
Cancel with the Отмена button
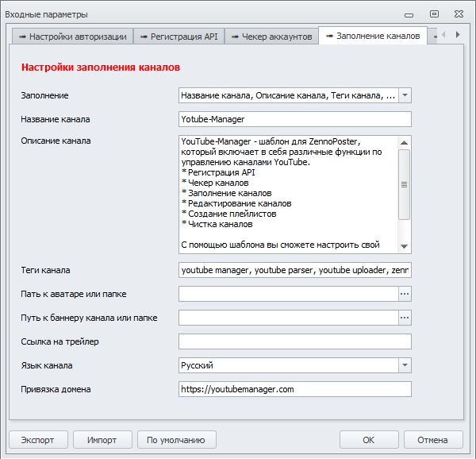433,440
